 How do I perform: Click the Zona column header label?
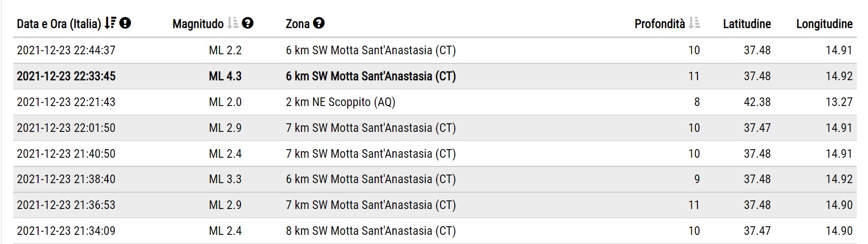point(297,24)
